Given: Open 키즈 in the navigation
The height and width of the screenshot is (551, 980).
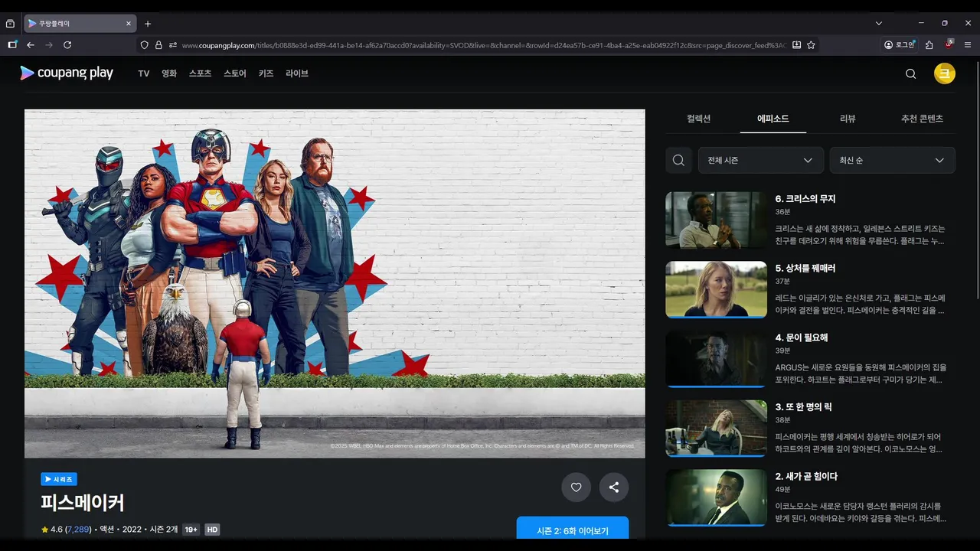Looking at the screenshot, I should tap(266, 73).
